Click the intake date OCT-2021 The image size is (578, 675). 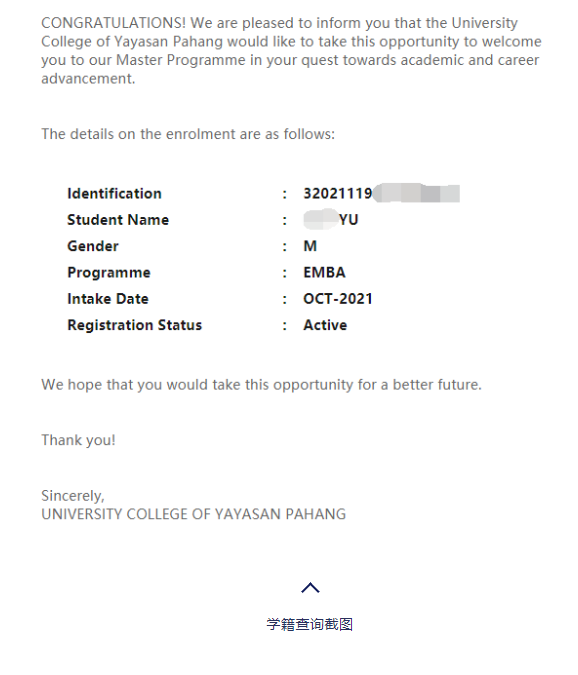tap(338, 299)
